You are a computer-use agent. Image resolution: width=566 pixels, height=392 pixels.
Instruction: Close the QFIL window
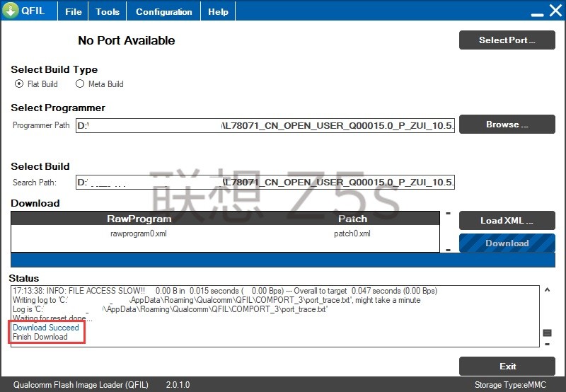click(x=555, y=11)
